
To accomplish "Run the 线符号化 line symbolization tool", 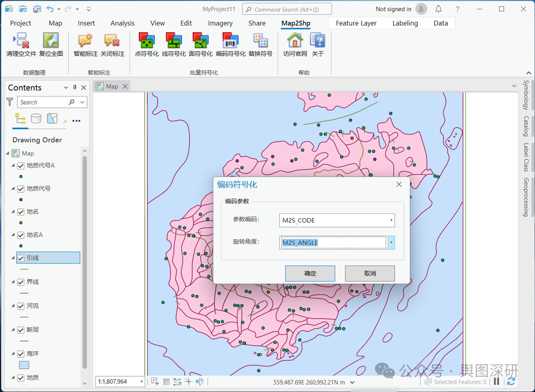I will (173, 41).
